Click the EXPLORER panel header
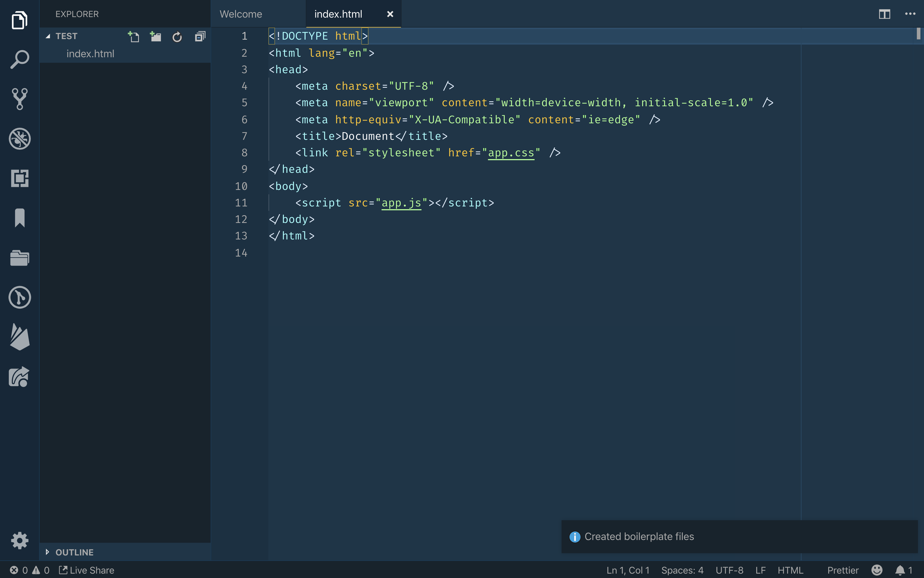The height and width of the screenshot is (578, 924). tap(77, 14)
